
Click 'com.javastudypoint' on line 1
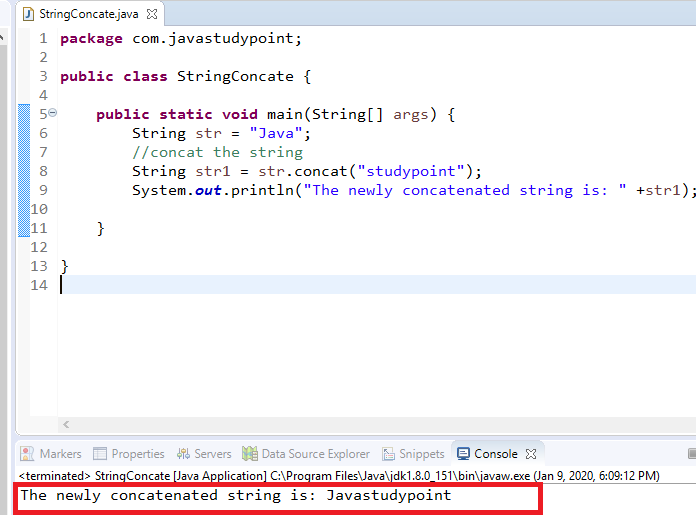[213, 39]
